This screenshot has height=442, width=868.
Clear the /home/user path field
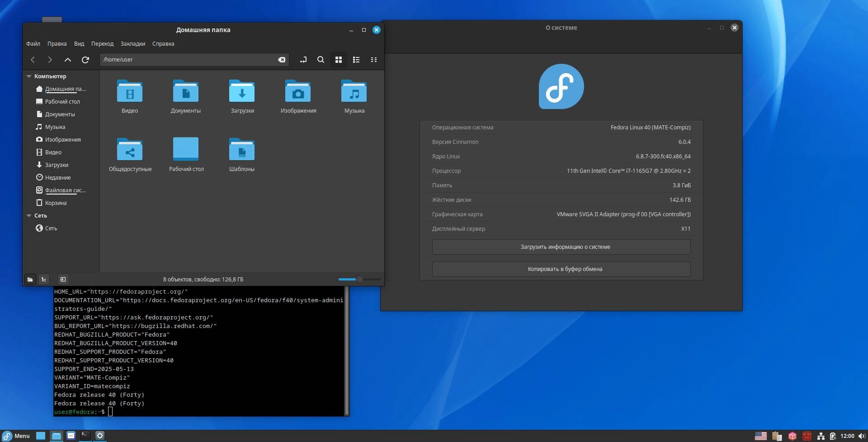click(282, 60)
